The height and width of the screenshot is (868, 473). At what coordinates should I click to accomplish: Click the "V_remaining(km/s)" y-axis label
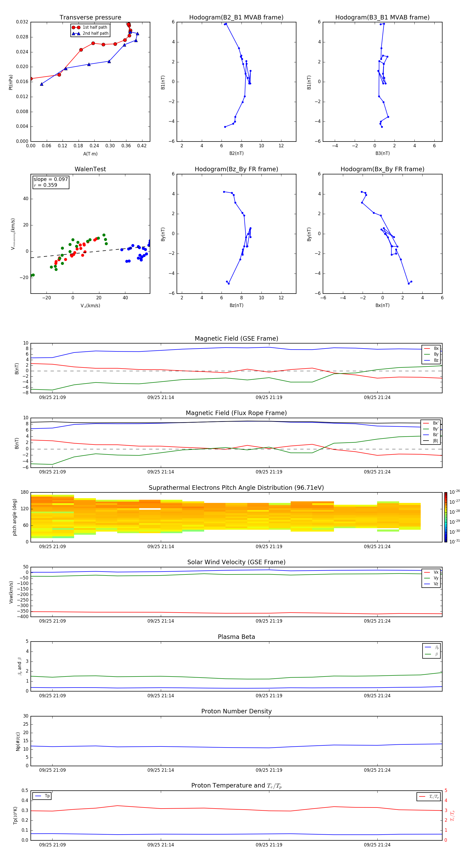pyautogui.click(x=13, y=234)
